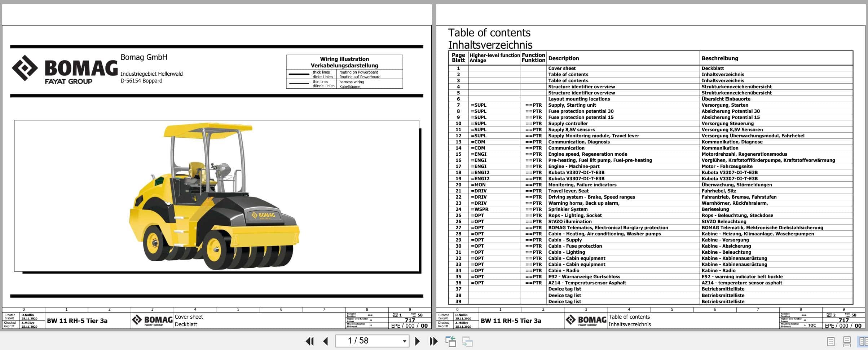Click the next view navigation icon
The width and height of the screenshot is (868, 350).
click(x=467, y=341)
